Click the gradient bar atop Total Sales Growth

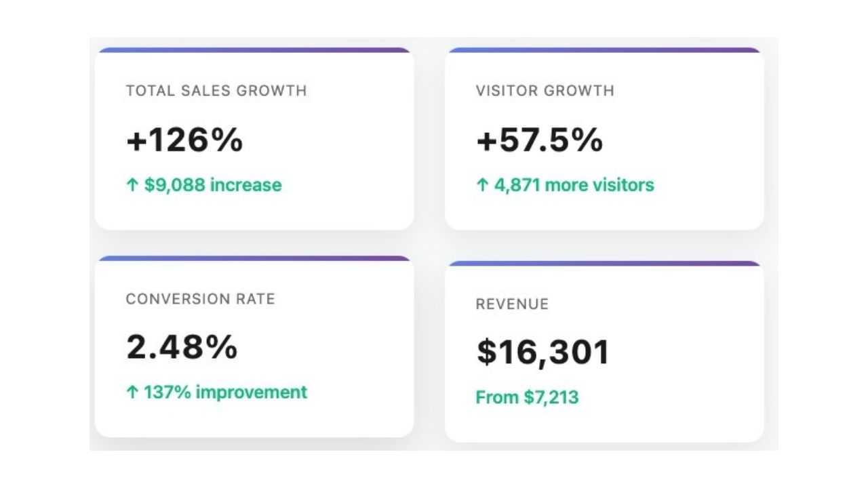pos(254,50)
